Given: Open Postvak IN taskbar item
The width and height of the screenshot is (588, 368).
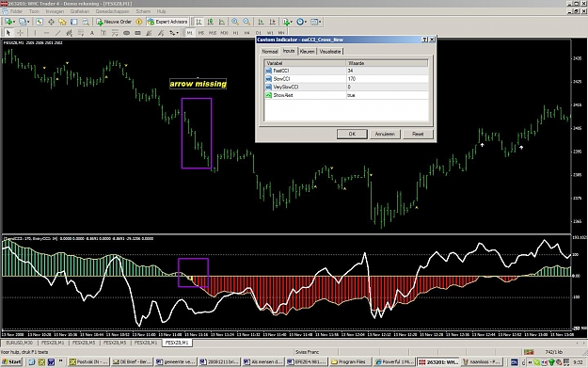Looking at the screenshot, I should tap(89, 362).
